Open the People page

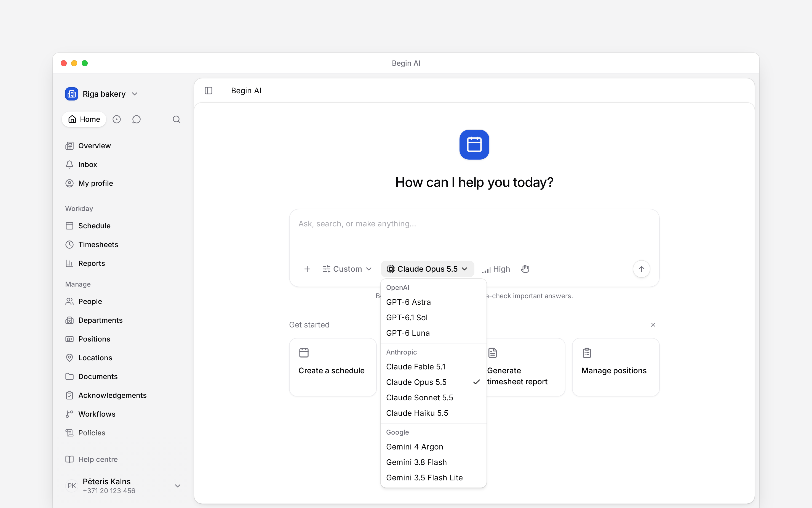(123, 301)
